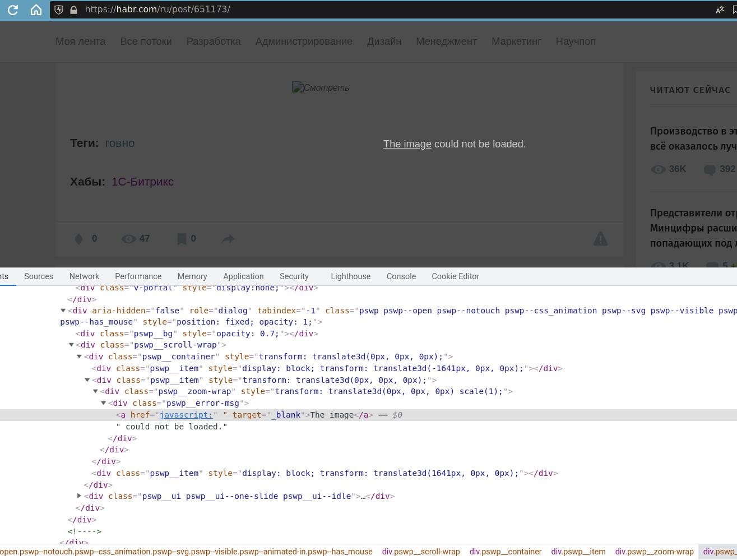Go to the Маркетинг section
The width and height of the screenshot is (737, 560).
pyautogui.click(x=516, y=41)
